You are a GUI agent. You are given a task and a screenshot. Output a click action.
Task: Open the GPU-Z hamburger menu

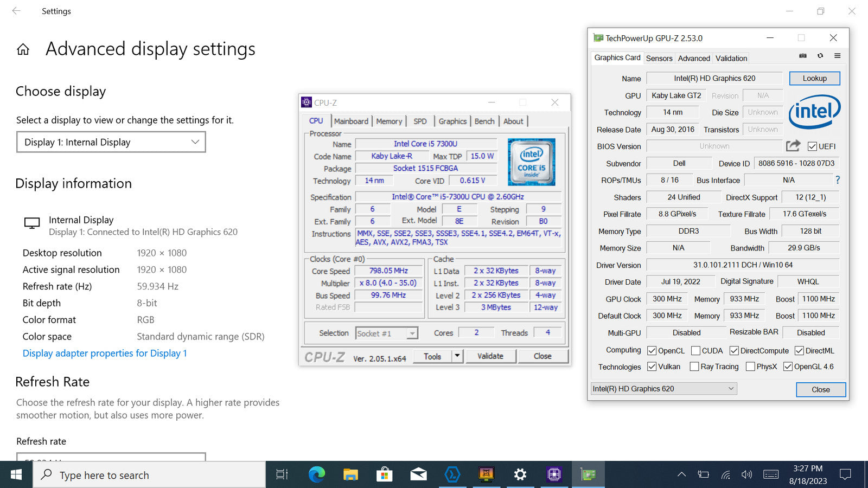[838, 56]
